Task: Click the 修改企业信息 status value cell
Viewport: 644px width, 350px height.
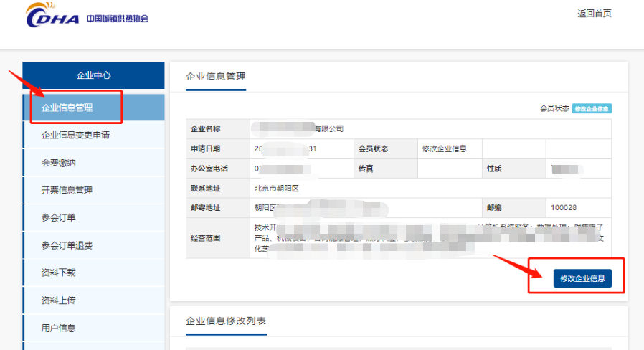Action: [x=450, y=148]
